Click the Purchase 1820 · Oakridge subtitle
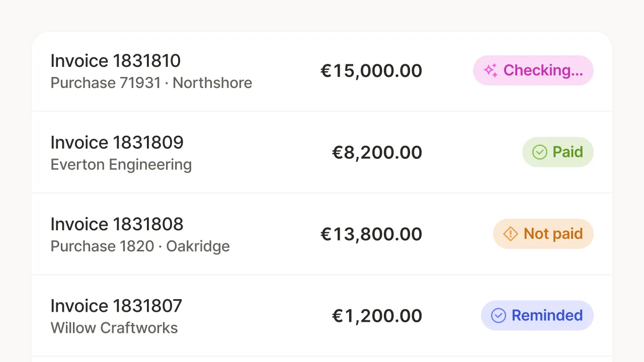The width and height of the screenshot is (644, 362). (x=140, y=246)
